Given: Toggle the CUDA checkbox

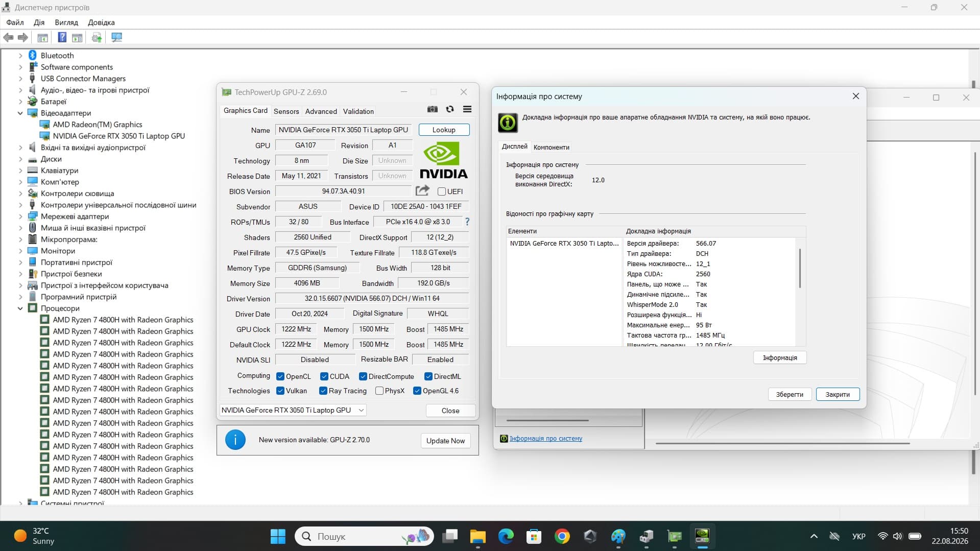Looking at the screenshot, I should coord(324,376).
